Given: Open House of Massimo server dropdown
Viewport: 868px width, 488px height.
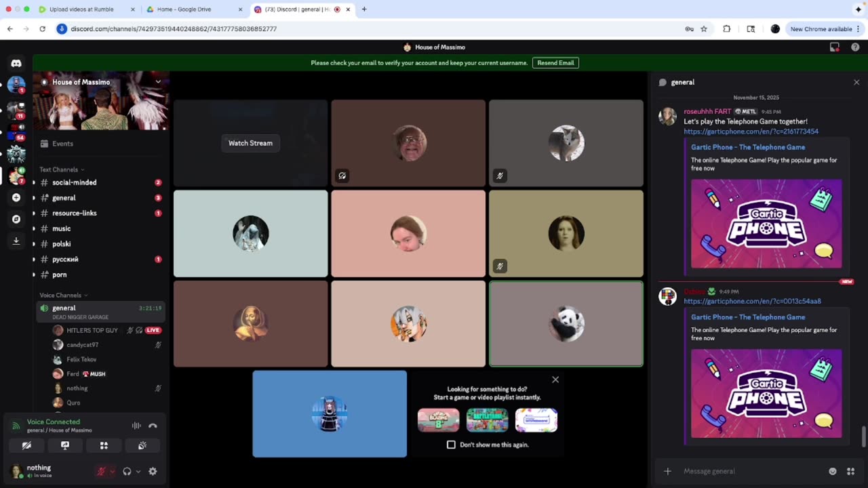Looking at the screenshot, I should point(158,81).
